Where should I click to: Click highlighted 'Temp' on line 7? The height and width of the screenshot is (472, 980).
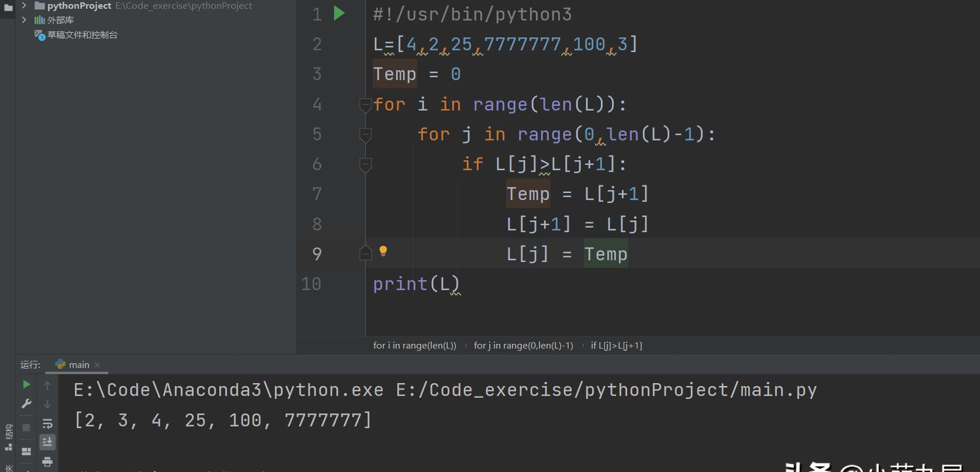coord(528,194)
